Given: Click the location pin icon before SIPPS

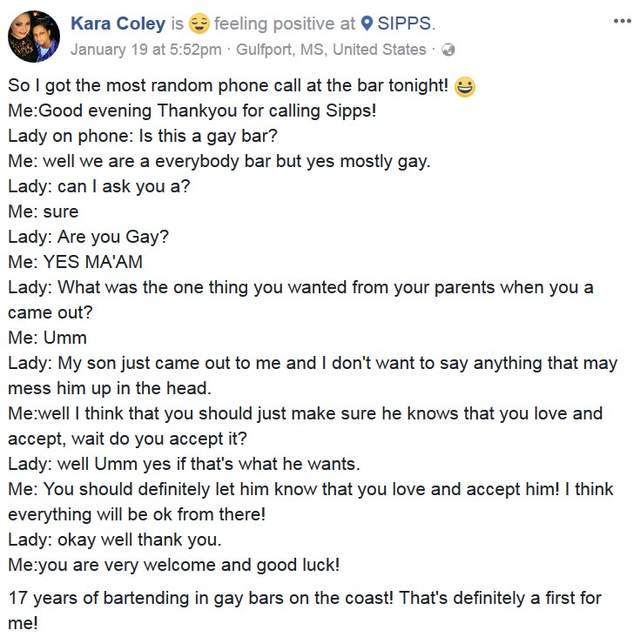Looking at the screenshot, I should point(366,24).
